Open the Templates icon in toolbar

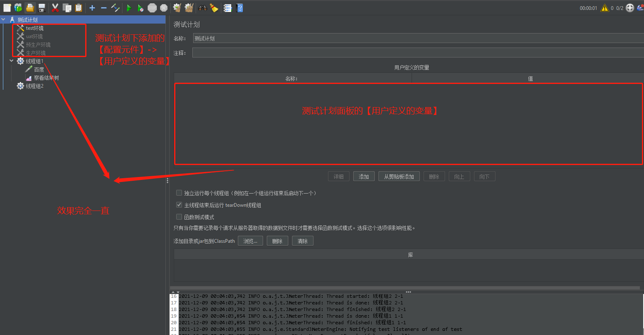pyautogui.click(x=18, y=7)
